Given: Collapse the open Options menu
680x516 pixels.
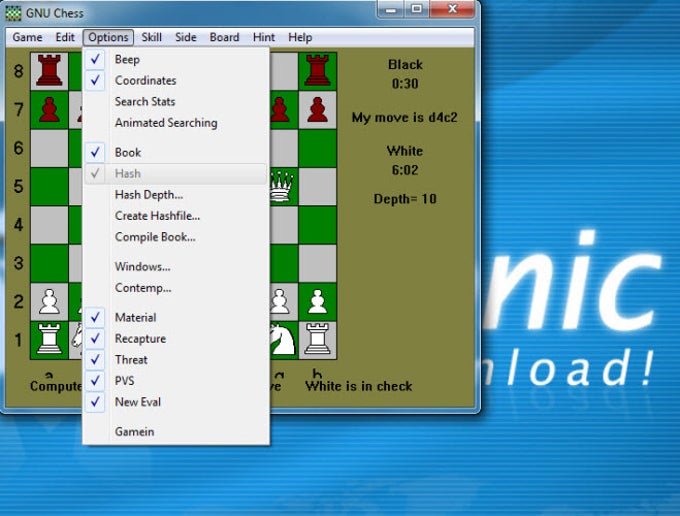Looking at the screenshot, I should pyautogui.click(x=108, y=37).
